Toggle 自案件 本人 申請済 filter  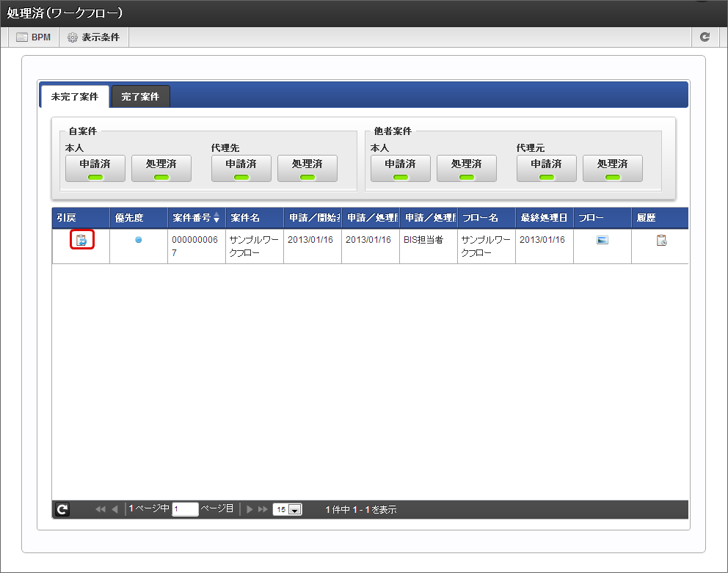95,168
